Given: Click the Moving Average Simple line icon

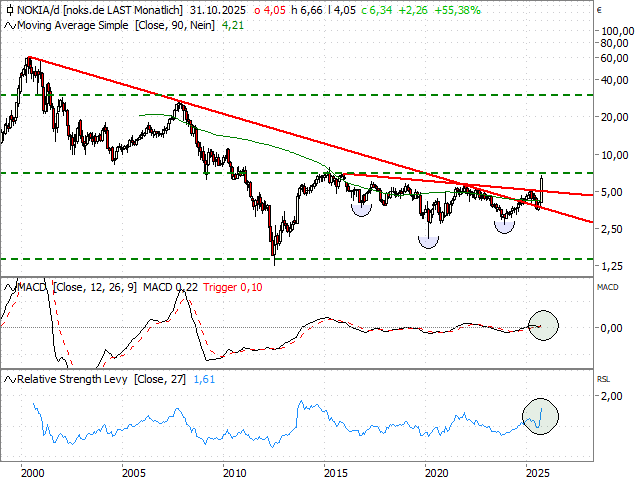Looking at the screenshot, I should (x=10, y=26).
